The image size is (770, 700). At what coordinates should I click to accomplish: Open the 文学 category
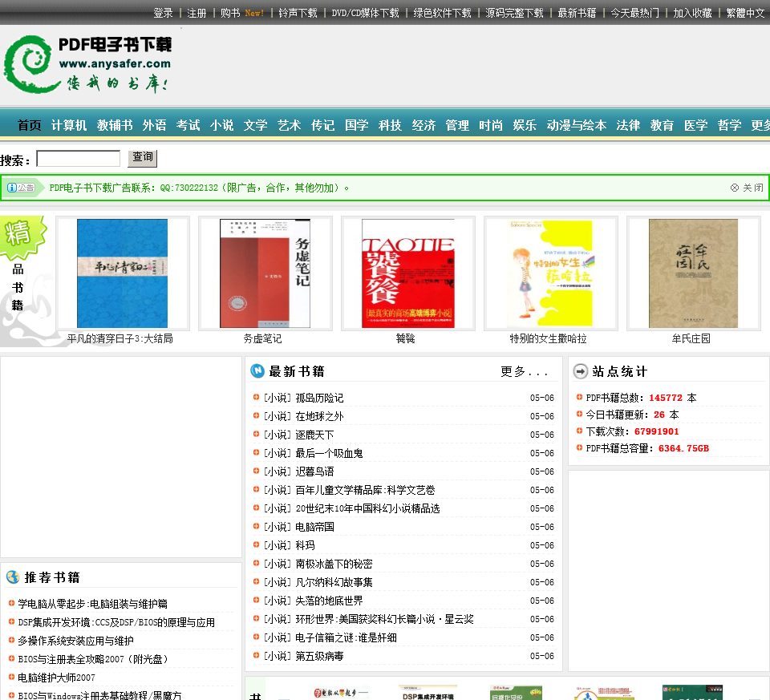pos(255,125)
